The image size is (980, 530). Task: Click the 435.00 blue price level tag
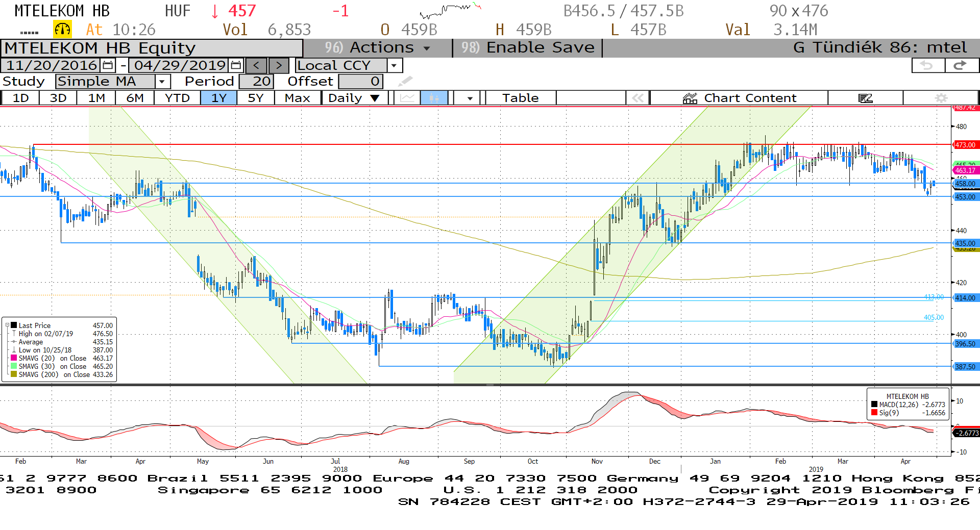tap(966, 243)
